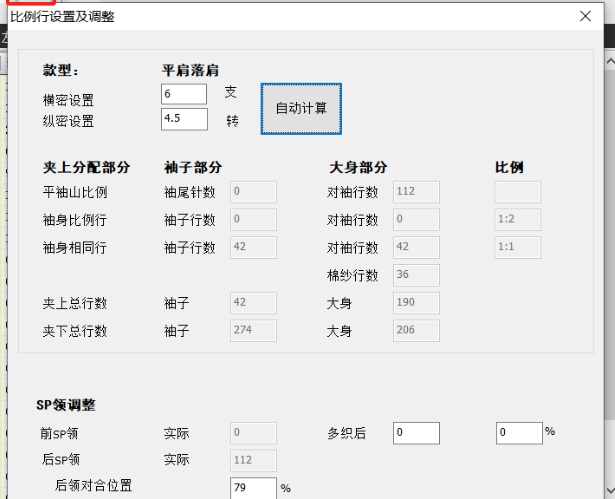This screenshot has height=499, width=615.
Task: Select 夹下总行数 大身 field showing 206
Action: click(416, 330)
